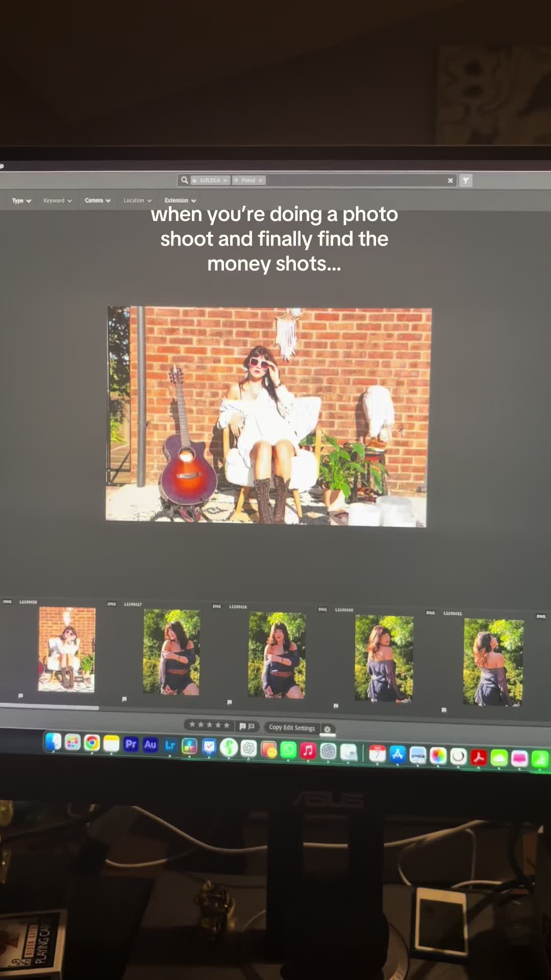Click the filmstrip horizontal scrollbar

click(x=49, y=707)
